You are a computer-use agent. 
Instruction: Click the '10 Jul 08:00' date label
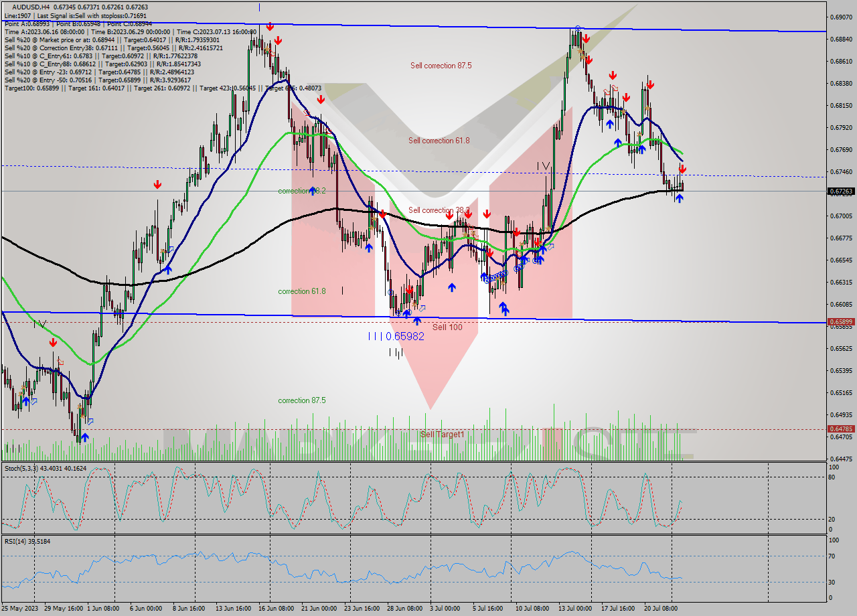pos(532,609)
